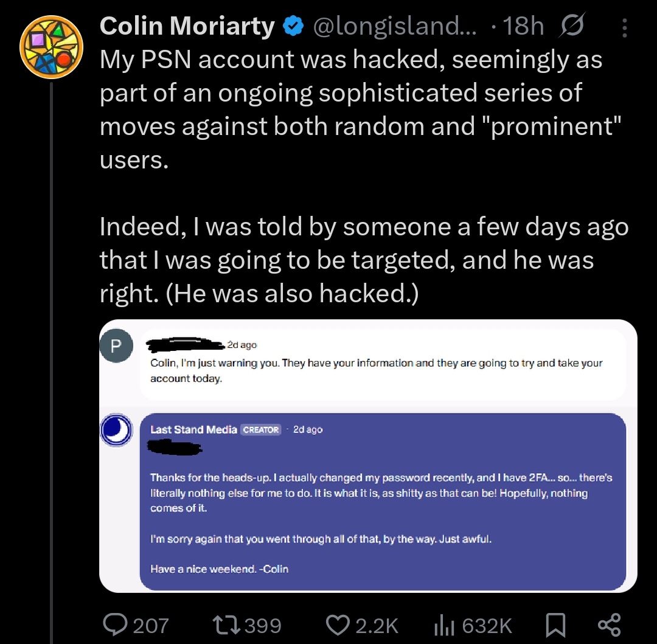
Task: View analytics via the bar chart icon
Action: (x=444, y=625)
